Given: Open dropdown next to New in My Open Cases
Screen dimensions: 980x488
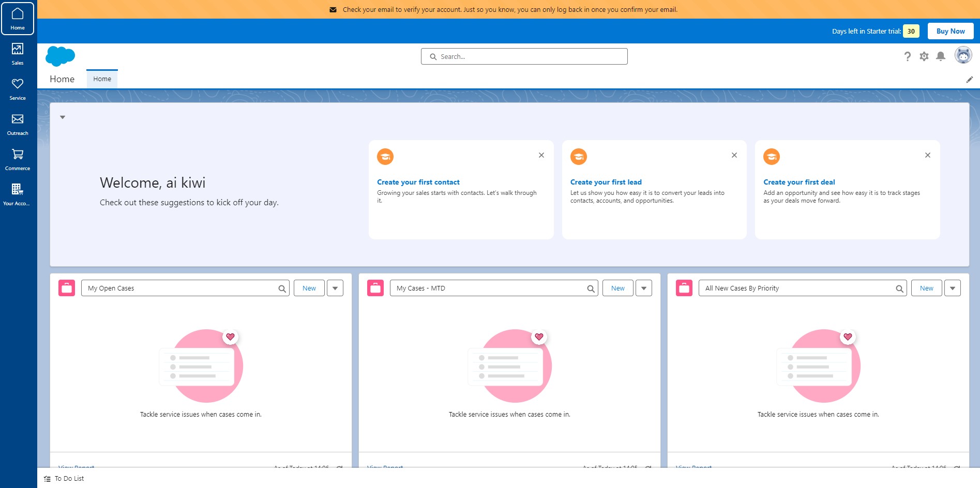Looking at the screenshot, I should 335,288.
